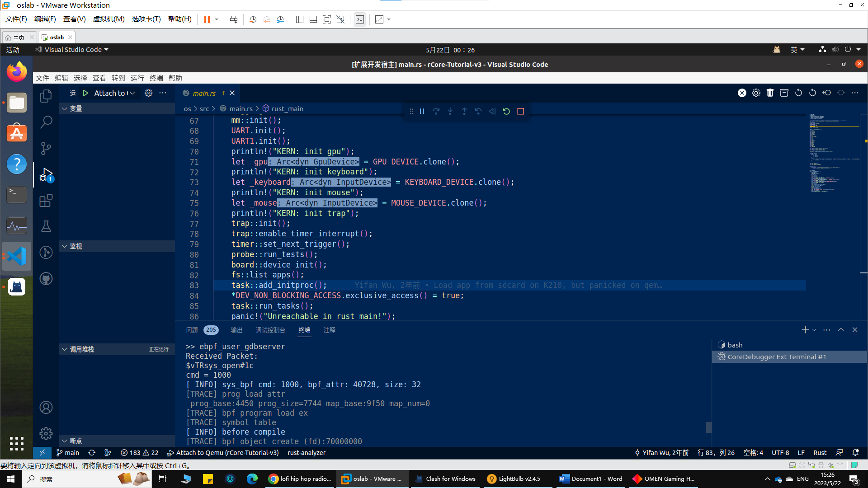Select the main.rs editor tab
The height and width of the screenshot is (488, 868).
pos(204,93)
